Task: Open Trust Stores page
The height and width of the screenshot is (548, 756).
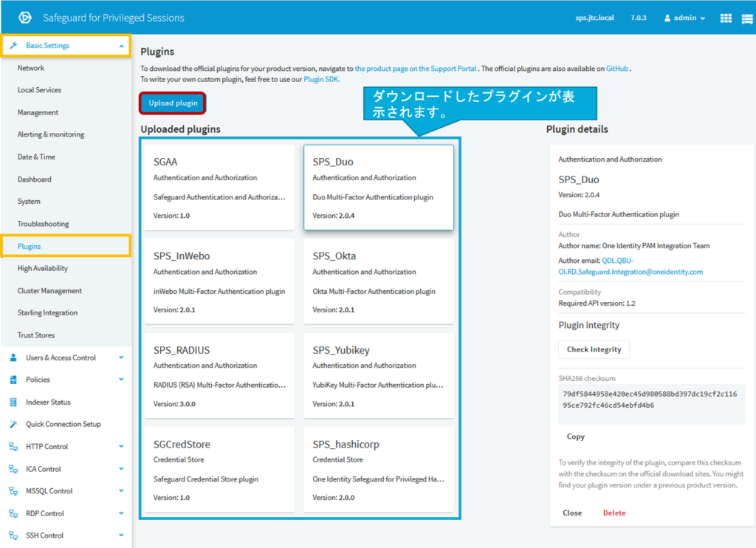Action: (x=36, y=335)
